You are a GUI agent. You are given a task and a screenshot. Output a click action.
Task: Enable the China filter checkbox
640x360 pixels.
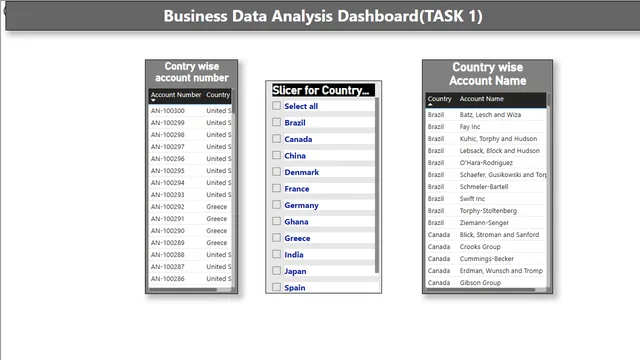coord(277,155)
